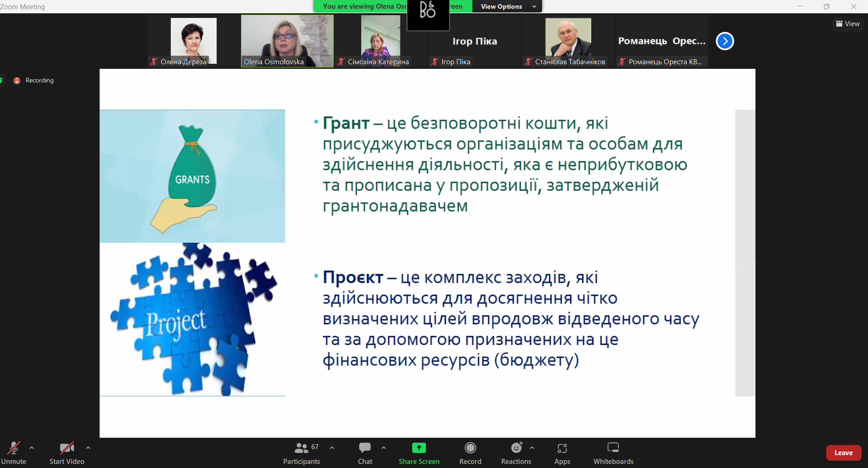Restore down the Zoom Meeting window
The height and width of the screenshot is (468, 868).
pos(827,6)
